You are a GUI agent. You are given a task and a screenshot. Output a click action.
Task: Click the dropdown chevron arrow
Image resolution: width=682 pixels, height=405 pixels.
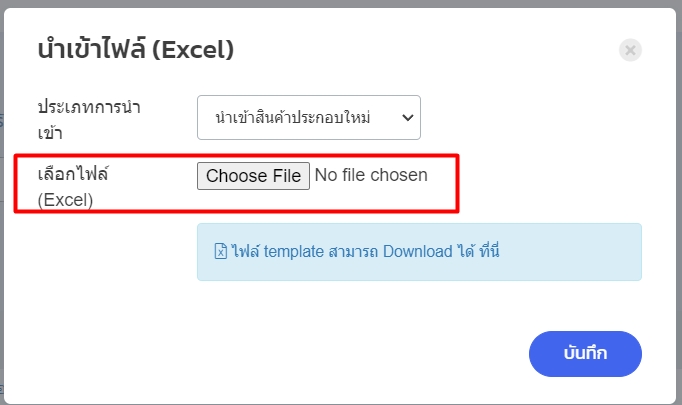pos(407,118)
